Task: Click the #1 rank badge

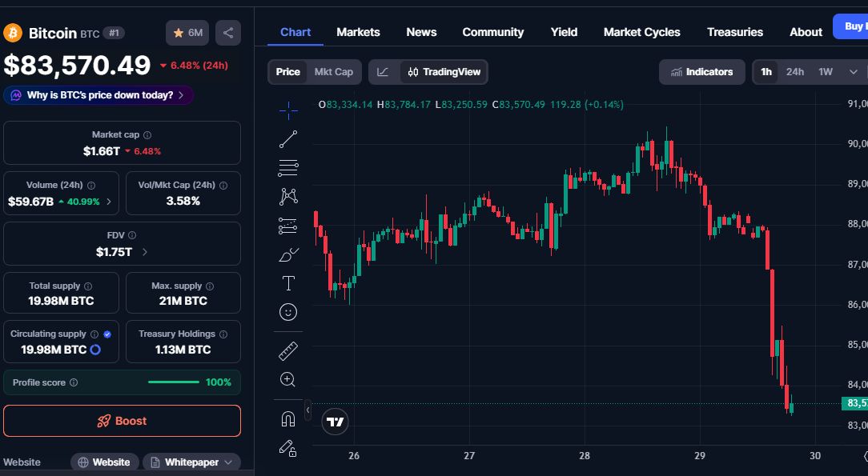Action: click(x=114, y=33)
